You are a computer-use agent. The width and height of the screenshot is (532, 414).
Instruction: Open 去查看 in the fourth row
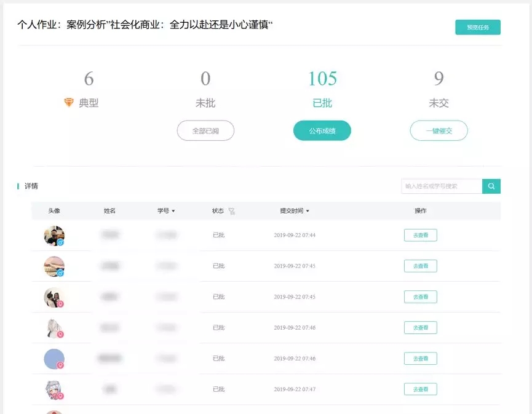click(420, 327)
